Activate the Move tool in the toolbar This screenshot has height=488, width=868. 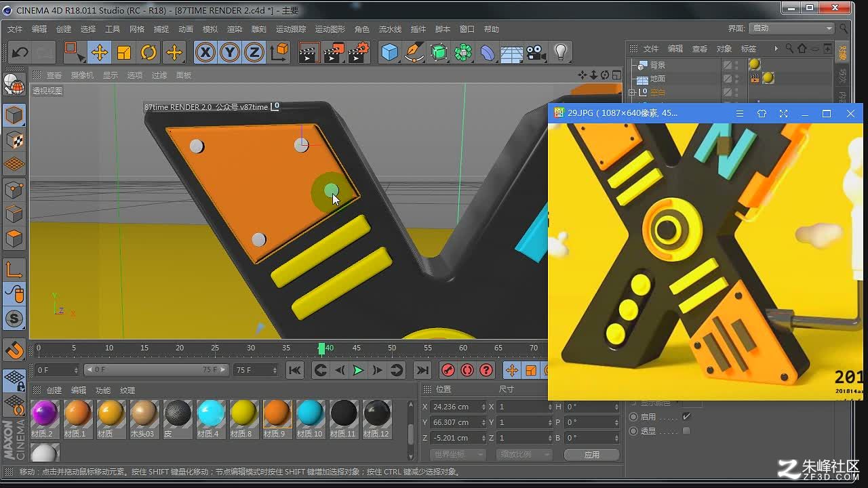100,52
